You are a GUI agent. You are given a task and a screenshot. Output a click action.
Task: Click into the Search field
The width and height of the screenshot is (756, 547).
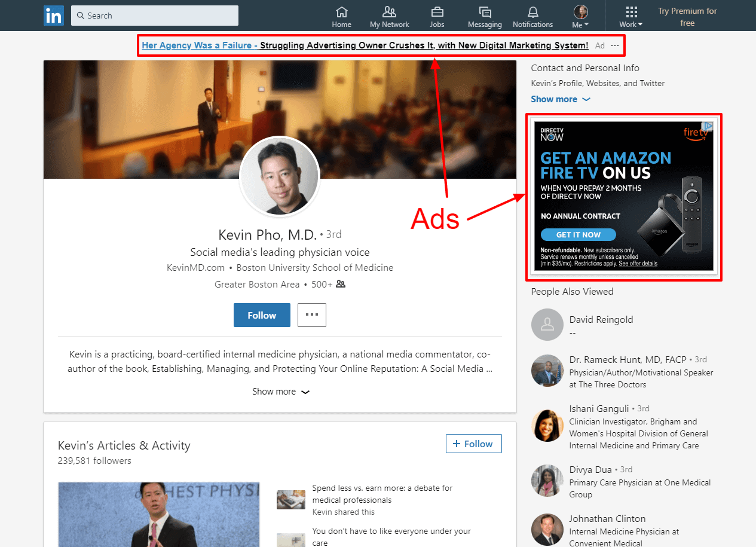(x=155, y=16)
